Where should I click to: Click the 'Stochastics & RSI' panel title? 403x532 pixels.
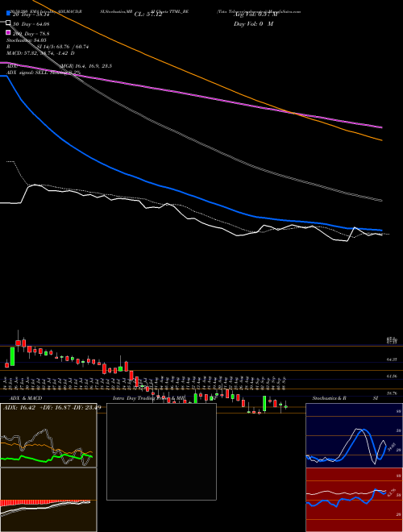click(345, 398)
